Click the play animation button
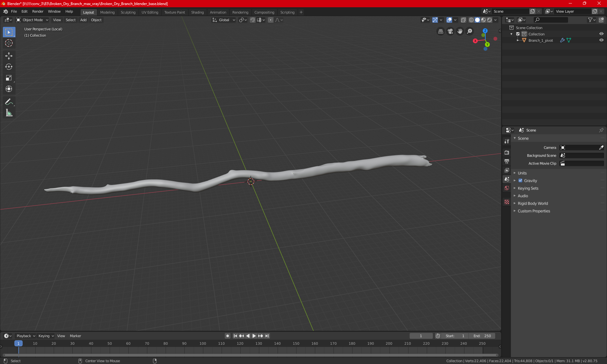 pyautogui.click(x=254, y=336)
